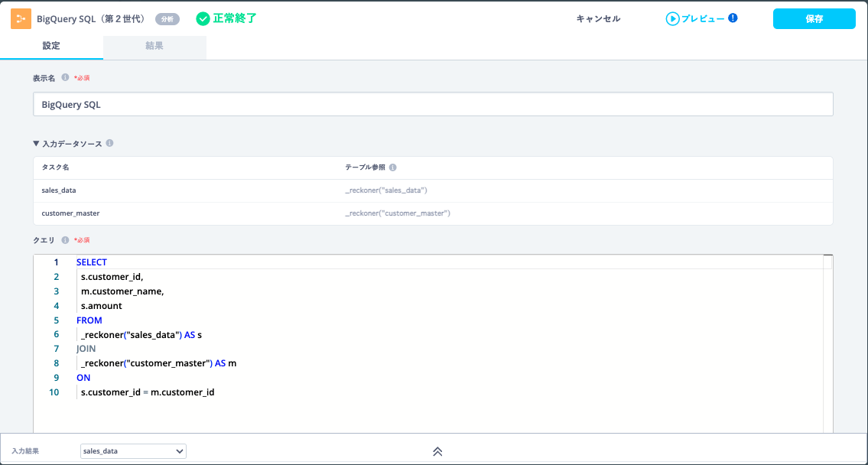This screenshot has width=868, height=465.
Task: Click the FROM keyword on line 5
Action: pos(89,320)
